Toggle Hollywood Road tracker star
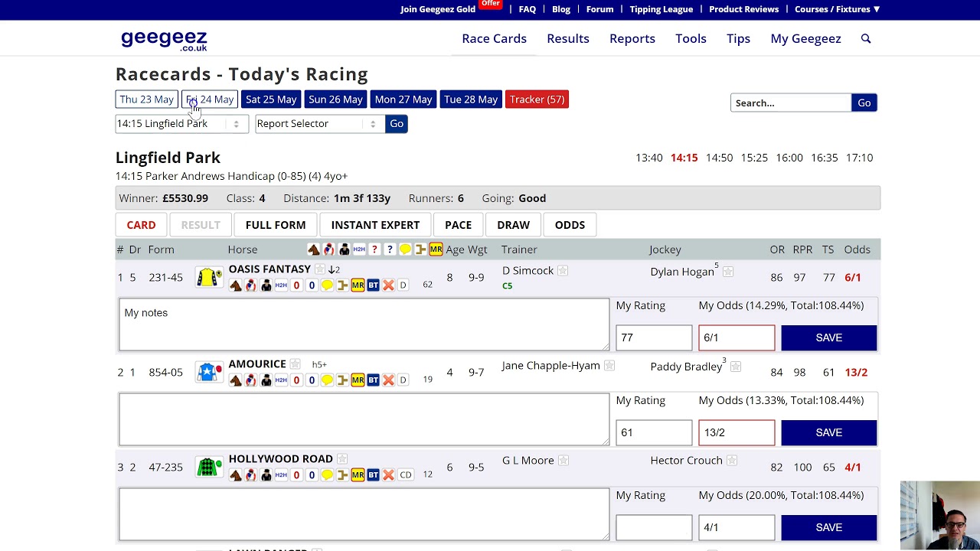Screen dimensions: 980x551 pos(342,459)
